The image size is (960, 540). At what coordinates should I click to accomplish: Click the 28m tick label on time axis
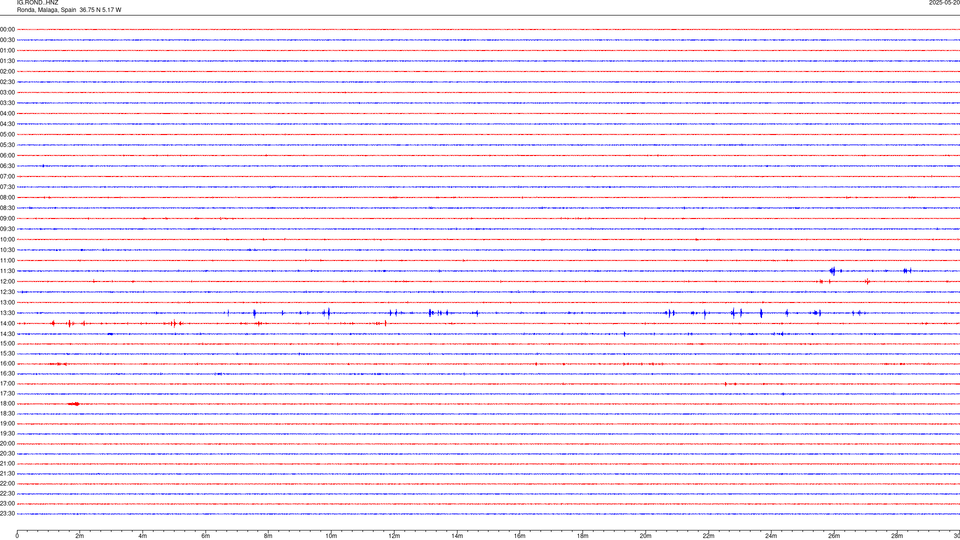pyautogui.click(x=897, y=536)
